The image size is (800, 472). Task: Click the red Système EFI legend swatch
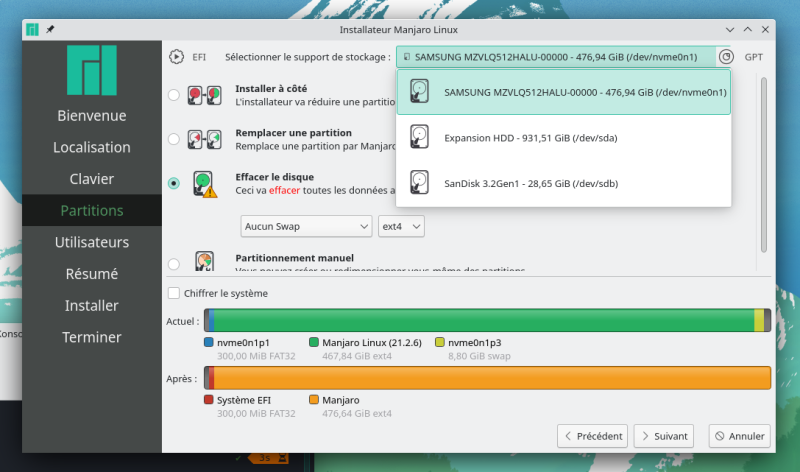pos(208,400)
